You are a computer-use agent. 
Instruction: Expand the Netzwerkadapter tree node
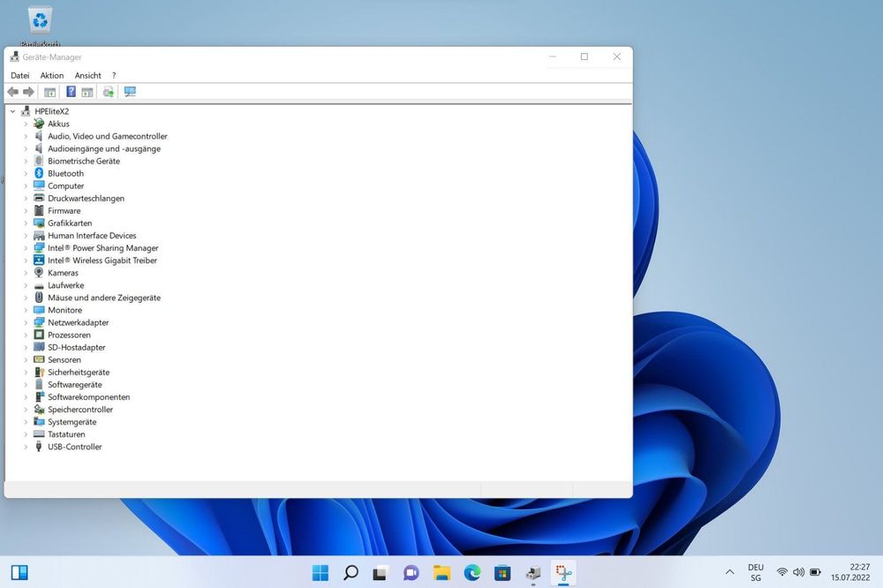24,322
